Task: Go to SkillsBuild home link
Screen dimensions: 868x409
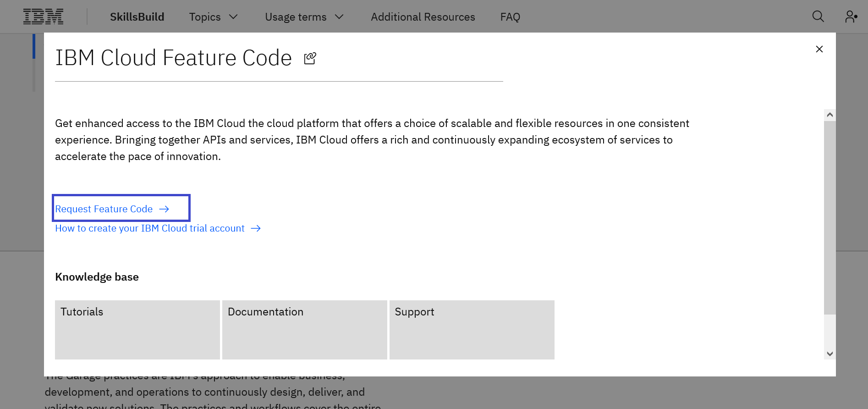Action: click(137, 17)
